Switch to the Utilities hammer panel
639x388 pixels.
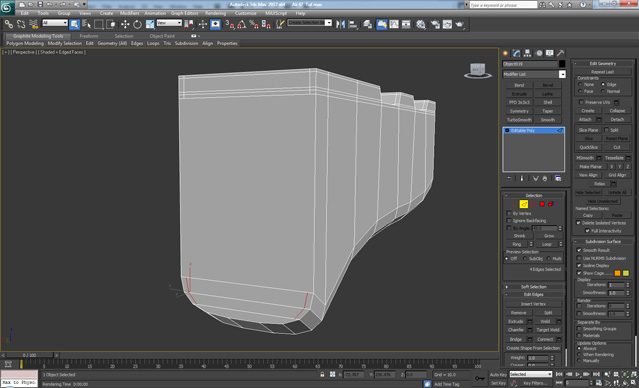561,53
